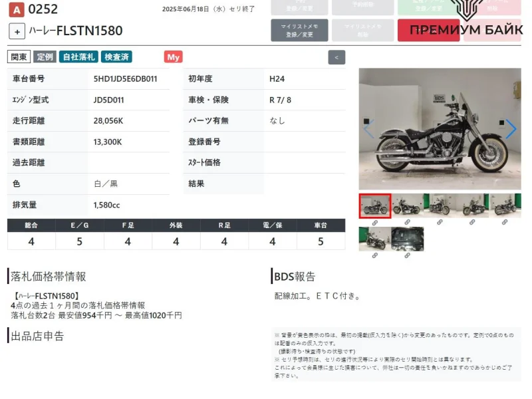
Task: Click the 定例 tag
Action: tap(45, 57)
